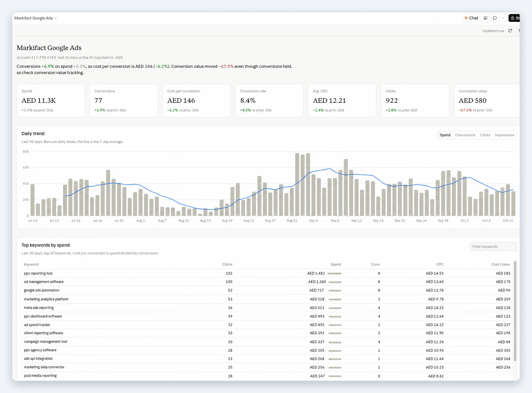Open the Markifact Google Ads title dropdown
The width and height of the screenshot is (532, 393).
(36, 18)
